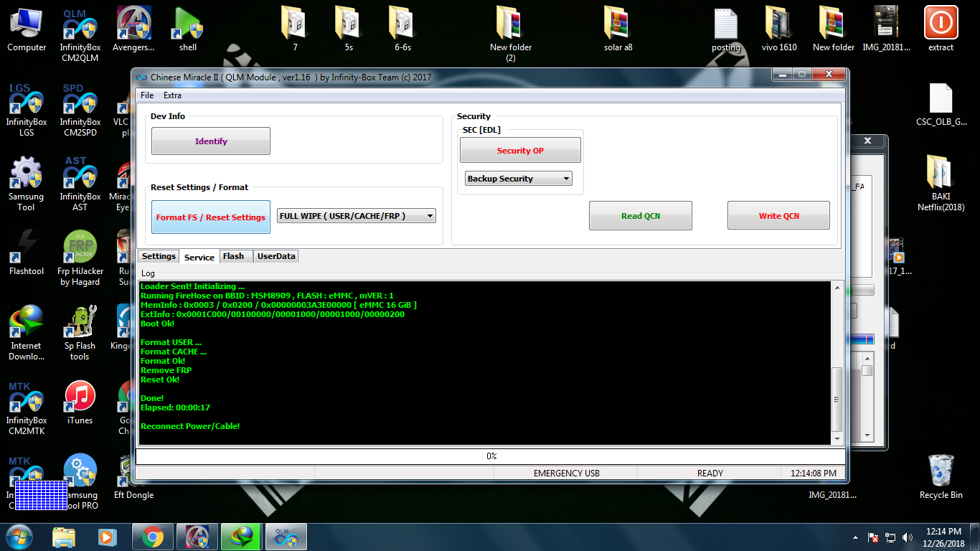
Task: Open the BAKI Netflix(2018) folder
Action: click(941, 184)
